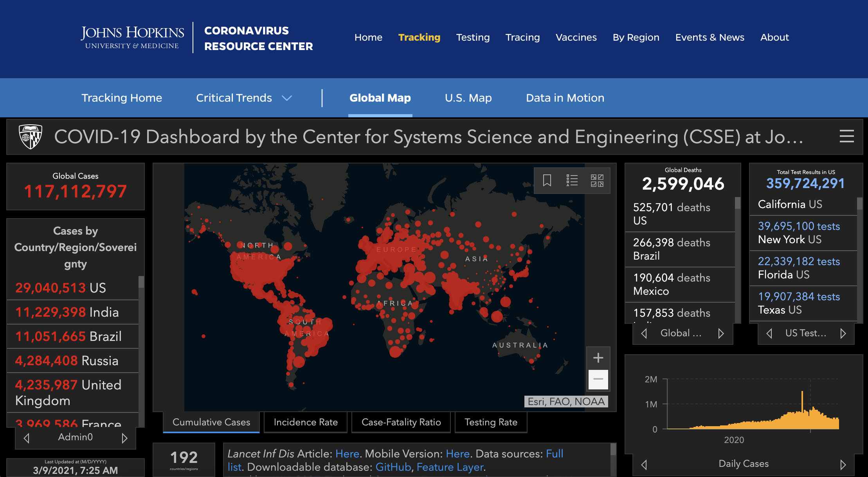Select the Case-Fatality Ratio tab

(x=401, y=422)
